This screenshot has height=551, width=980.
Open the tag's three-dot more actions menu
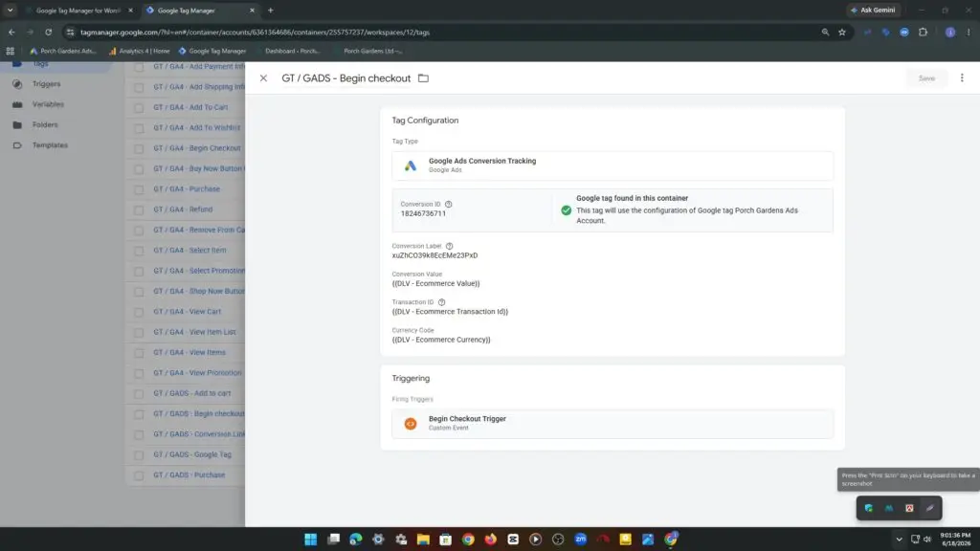(x=962, y=78)
